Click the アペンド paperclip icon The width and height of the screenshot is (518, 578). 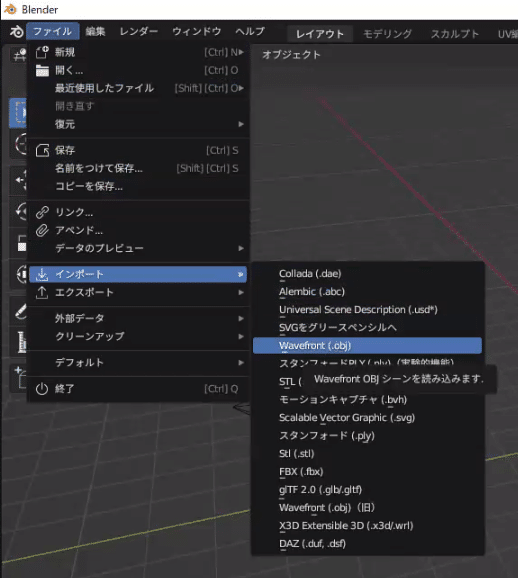click(42, 230)
